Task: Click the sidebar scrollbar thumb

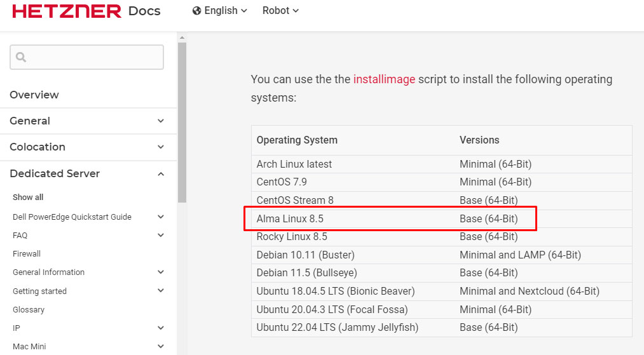Action: [x=182, y=123]
